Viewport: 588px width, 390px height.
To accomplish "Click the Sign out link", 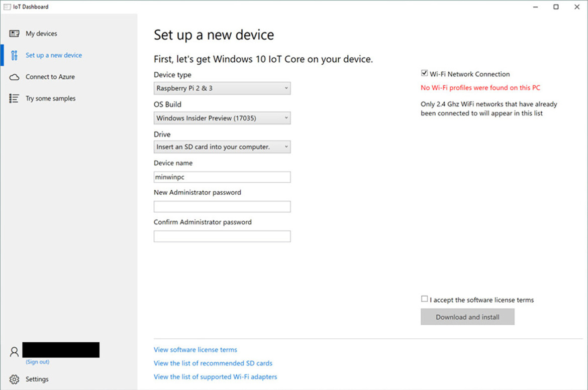I will point(38,362).
